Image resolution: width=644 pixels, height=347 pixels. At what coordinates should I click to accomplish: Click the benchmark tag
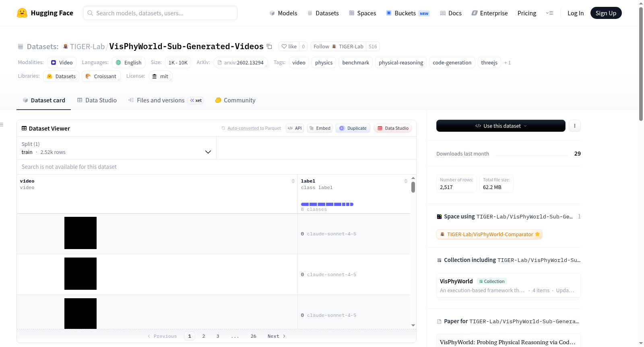(x=356, y=62)
